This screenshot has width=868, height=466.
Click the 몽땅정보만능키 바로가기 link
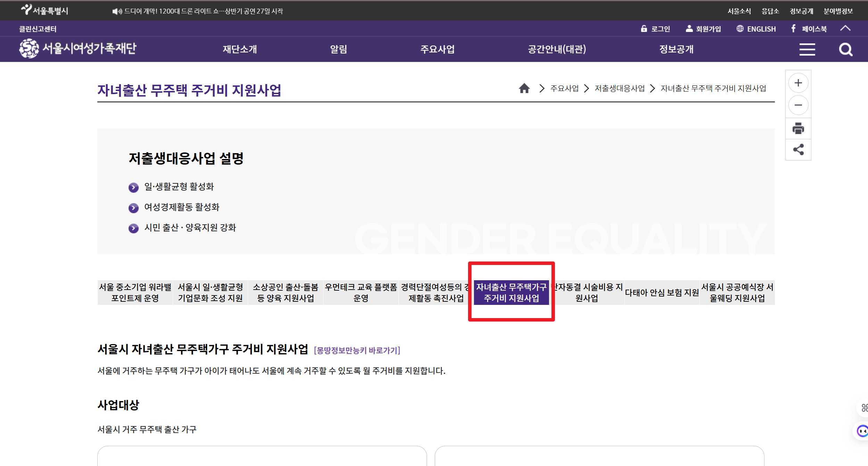point(357,350)
